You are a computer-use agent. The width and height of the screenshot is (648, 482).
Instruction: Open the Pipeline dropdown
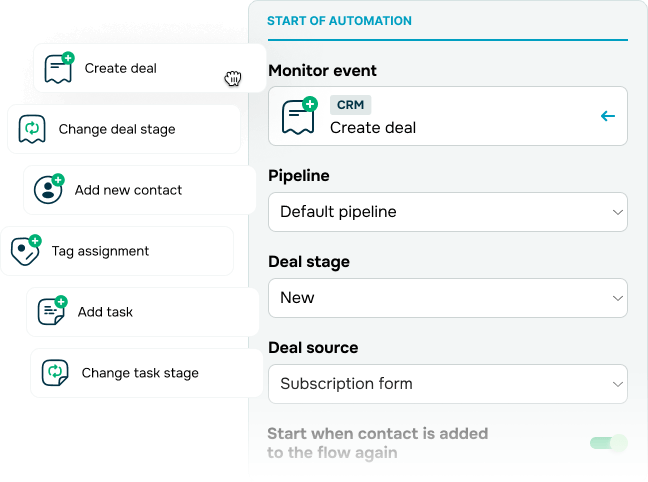448,212
